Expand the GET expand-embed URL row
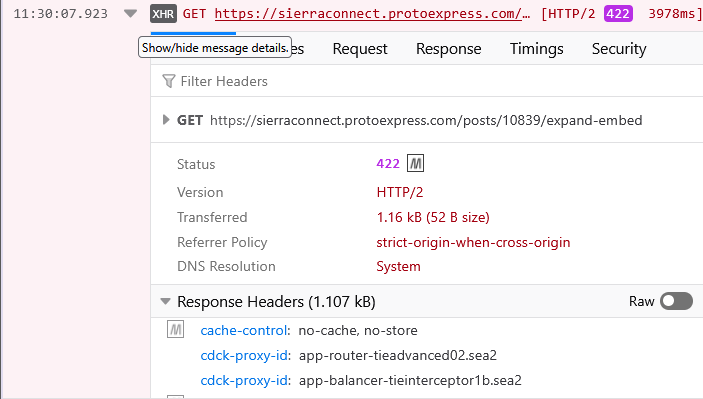Image resolution: width=703 pixels, height=399 pixels. point(166,120)
